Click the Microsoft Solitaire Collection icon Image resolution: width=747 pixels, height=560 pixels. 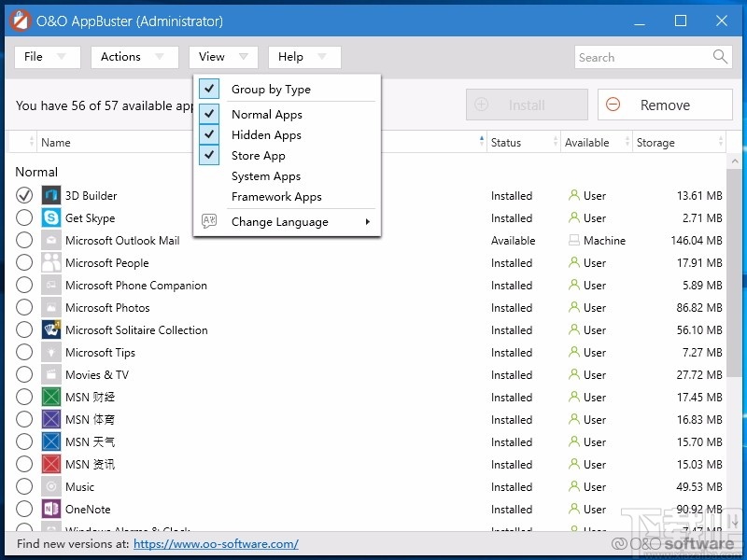[x=50, y=329]
